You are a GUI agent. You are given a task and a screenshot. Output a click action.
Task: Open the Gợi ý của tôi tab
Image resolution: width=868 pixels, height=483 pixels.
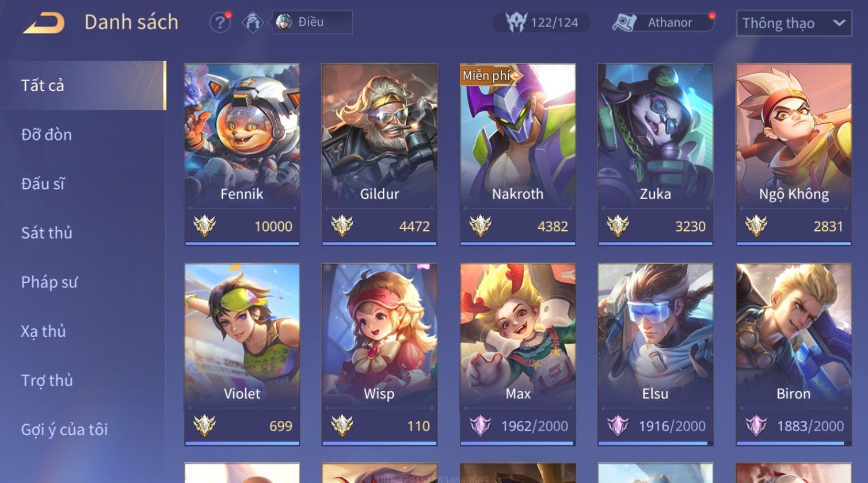coord(64,429)
